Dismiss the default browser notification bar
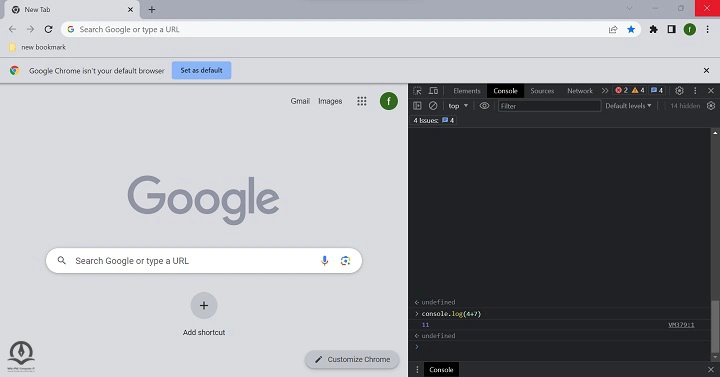Screen dimensions: 720x377 [706, 70]
